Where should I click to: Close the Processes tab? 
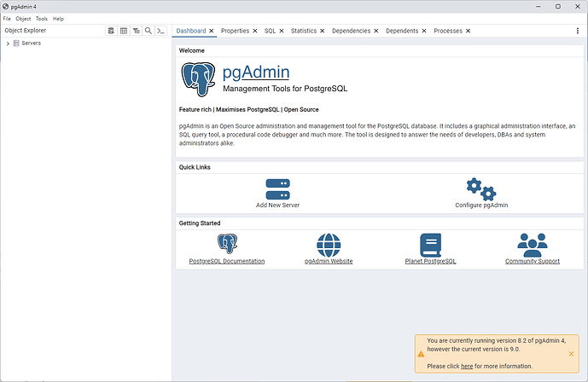click(x=468, y=31)
